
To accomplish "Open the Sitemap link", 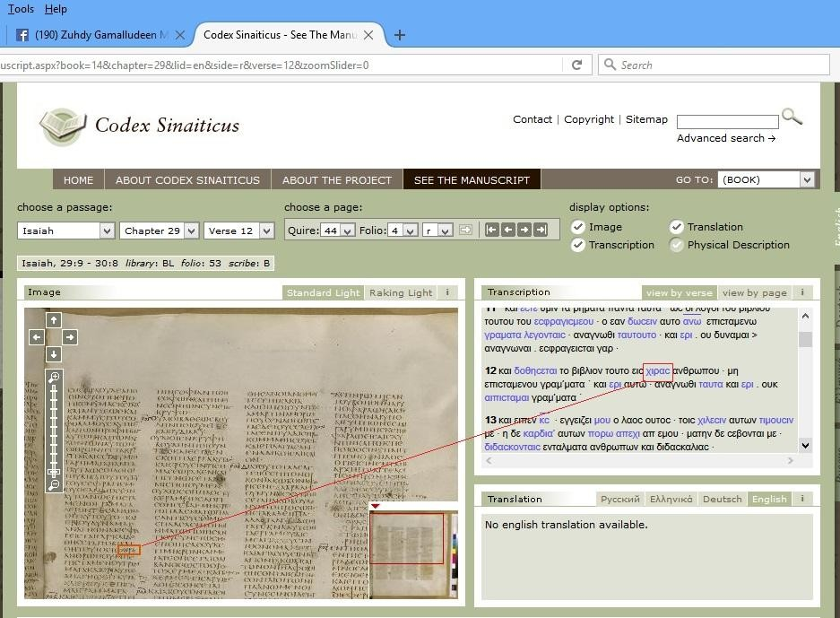I will pyautogui.click(x=646, y=119).
